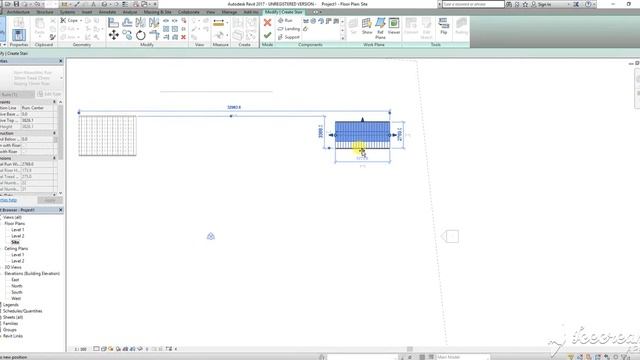This screenshot has width=640, height=360.
Task: Click the visual style icon in view control bar
Action: tap(104, 349)
